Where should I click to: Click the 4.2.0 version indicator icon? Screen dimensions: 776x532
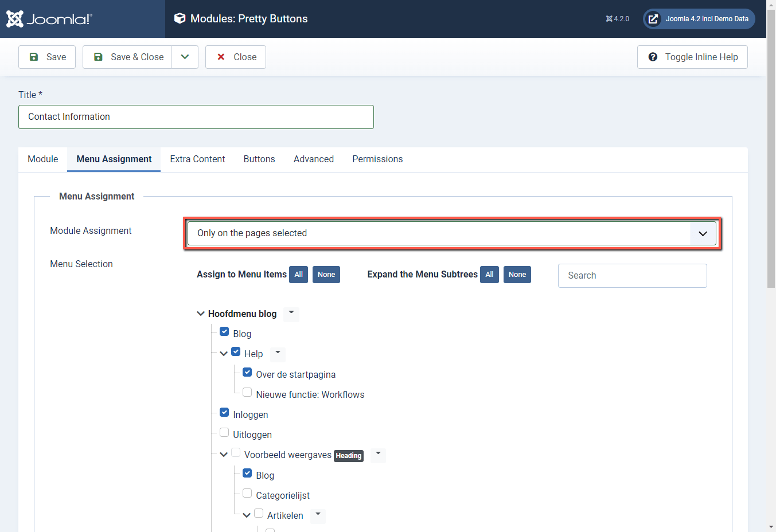click(x=609, y=18)
